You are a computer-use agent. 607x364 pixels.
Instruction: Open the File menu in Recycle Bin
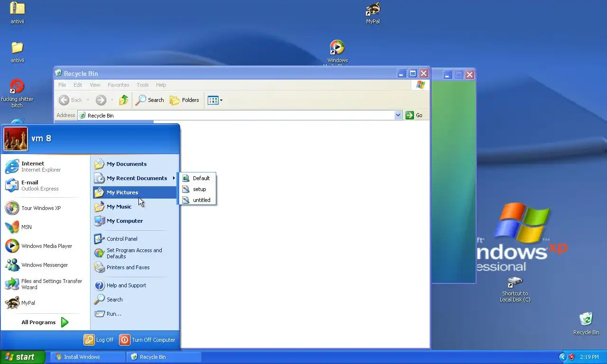click(62, 85)
